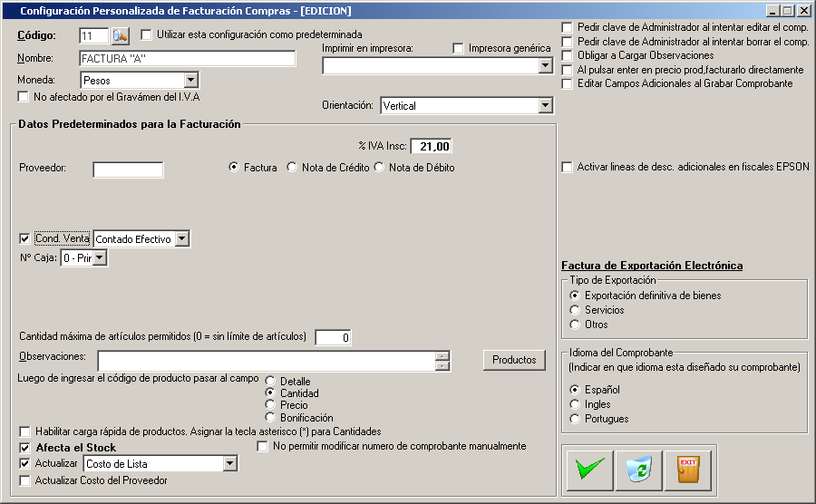
Task: Select 'Nota de Crédito' radio option
Action: click(292, 167)
